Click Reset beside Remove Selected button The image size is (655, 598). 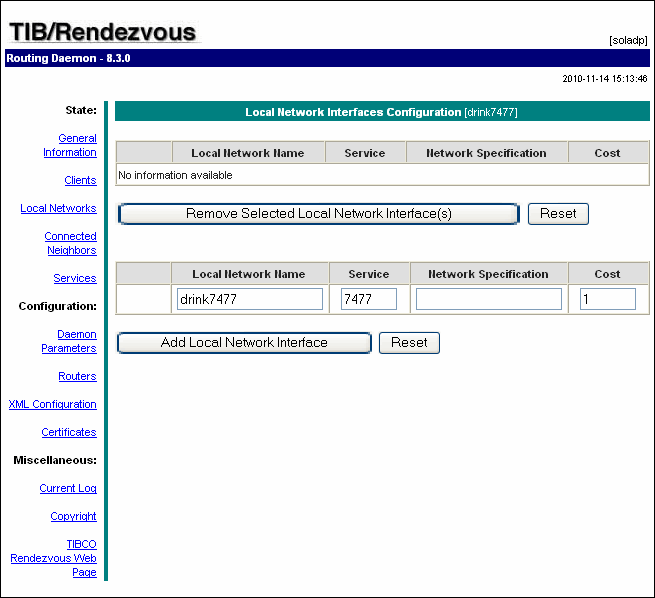(558, 214)
